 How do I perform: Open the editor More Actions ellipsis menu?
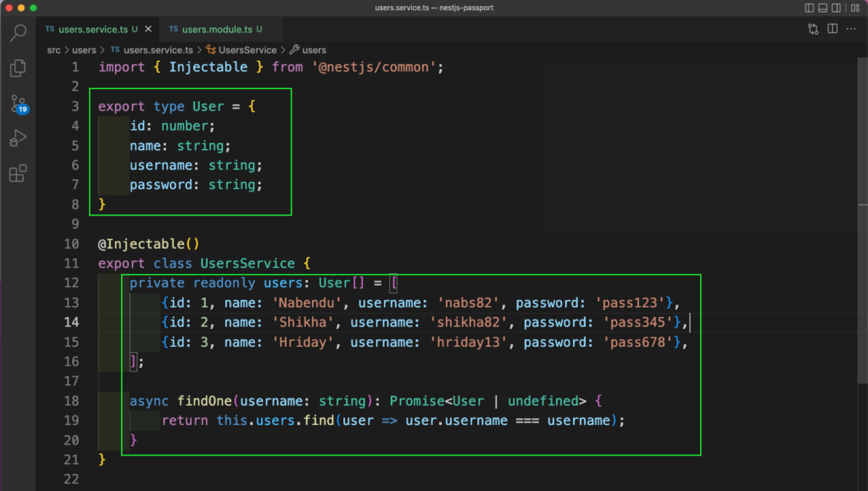[852, 29]
